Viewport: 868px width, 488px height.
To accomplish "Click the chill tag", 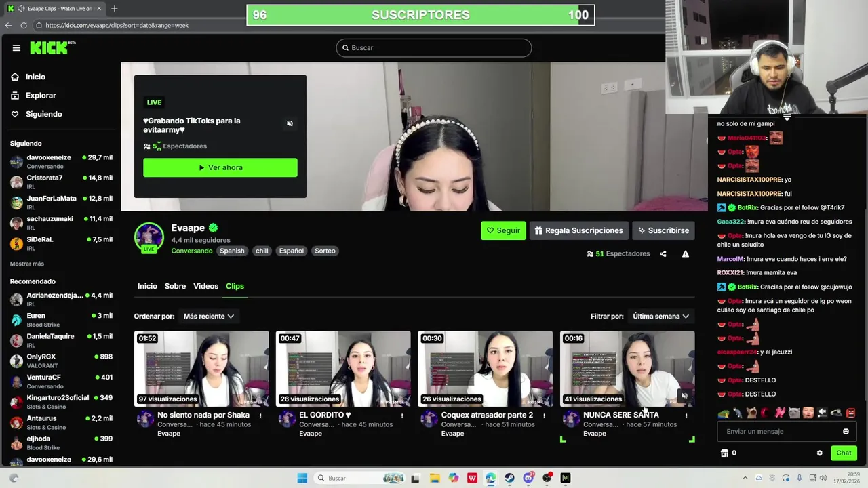I will click(x=262, y=251).
